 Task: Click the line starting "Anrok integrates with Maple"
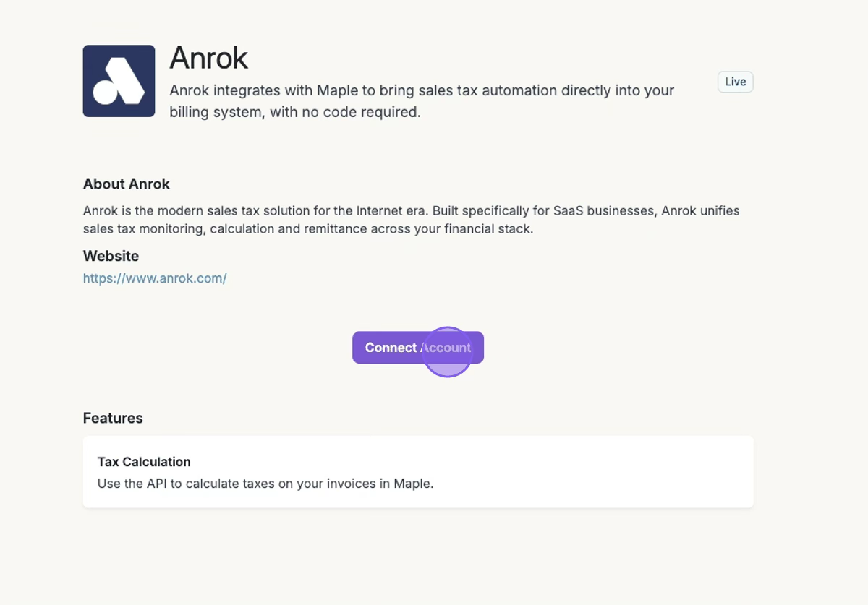(421, 91)
